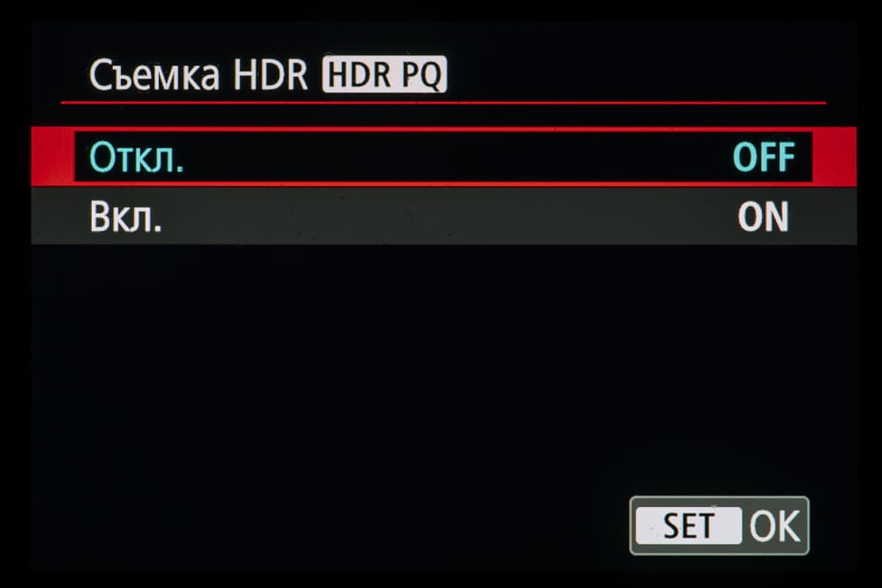Confirm selection with SET OK button
This screenshot has height=588, width=882.
[720, 525]
